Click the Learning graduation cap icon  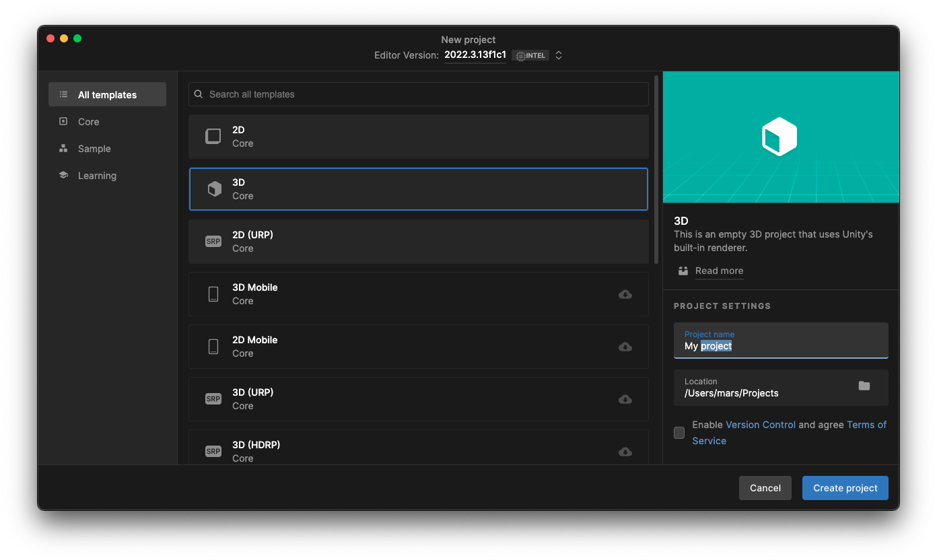(x=63, y=176)
